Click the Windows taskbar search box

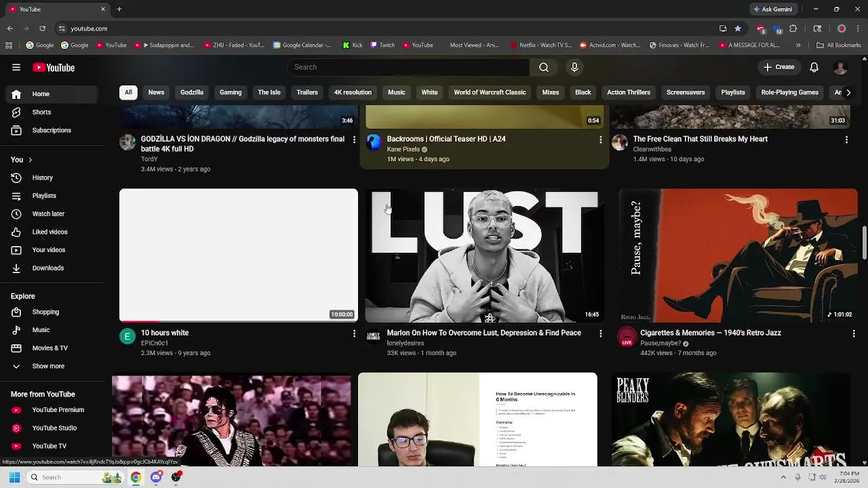[x=75, y=477]
